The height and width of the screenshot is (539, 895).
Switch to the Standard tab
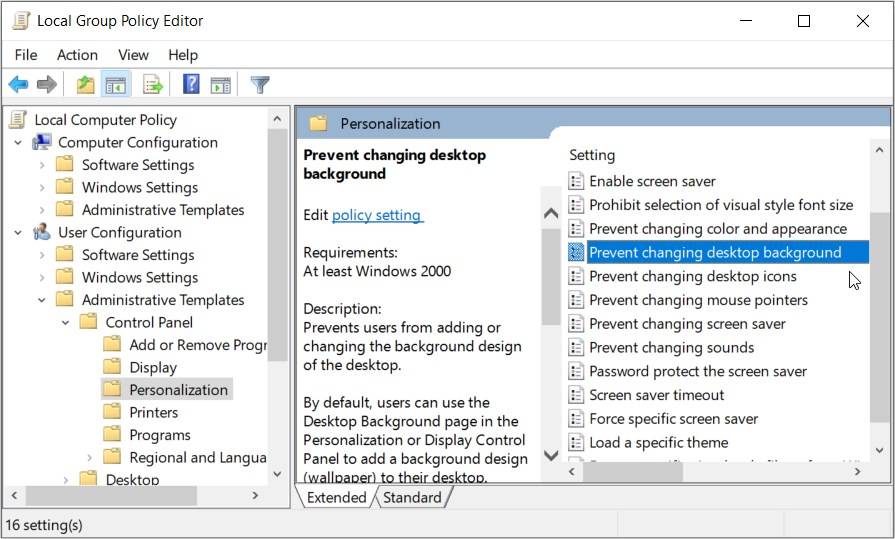pyautogui.click(x=411, y=498)
